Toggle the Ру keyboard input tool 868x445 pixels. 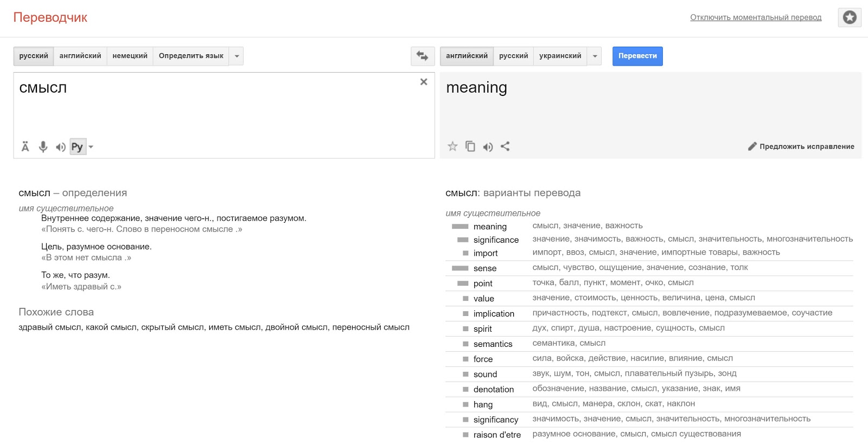click(x=77, y=147)
